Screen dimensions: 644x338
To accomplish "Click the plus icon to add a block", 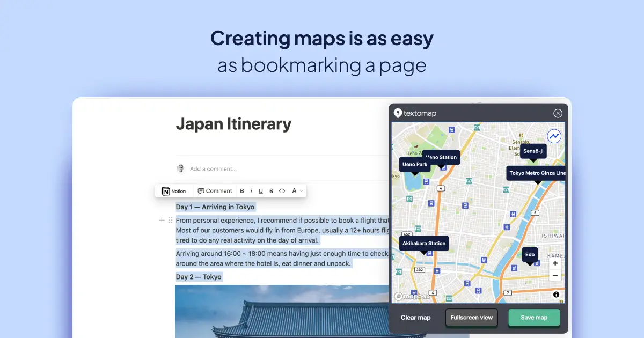I will (162, 220).
